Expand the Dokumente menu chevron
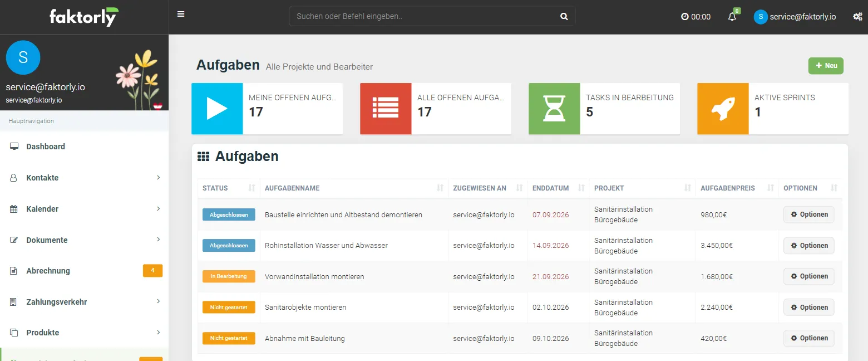868x361 pixels. tap(158, 240)
